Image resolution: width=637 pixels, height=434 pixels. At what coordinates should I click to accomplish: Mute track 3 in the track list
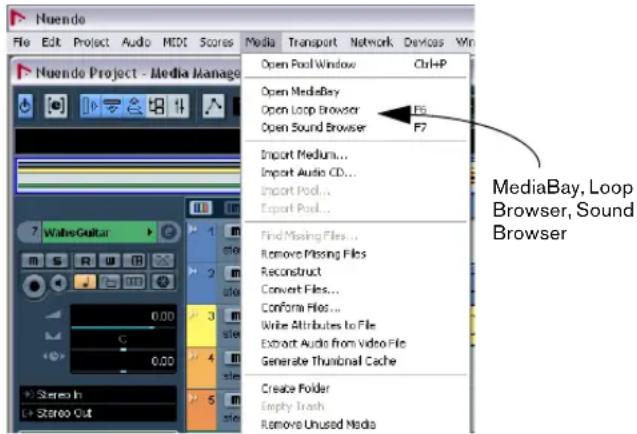coord(234,315)
